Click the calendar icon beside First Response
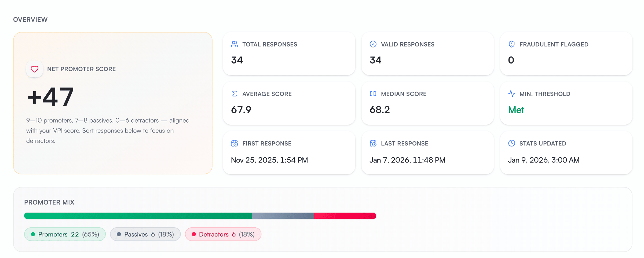 235,143
